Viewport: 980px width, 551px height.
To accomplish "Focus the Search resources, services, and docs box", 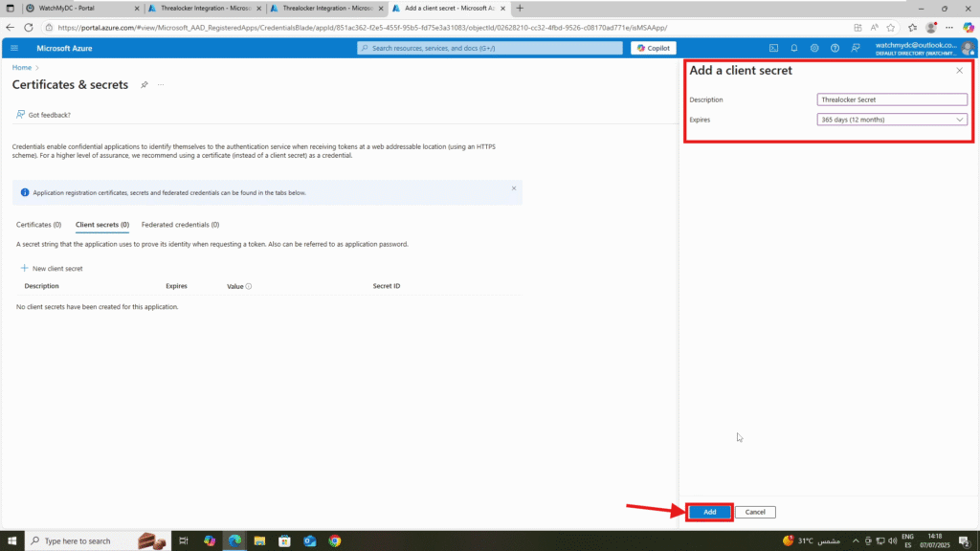I will click(x=489, y=48).
